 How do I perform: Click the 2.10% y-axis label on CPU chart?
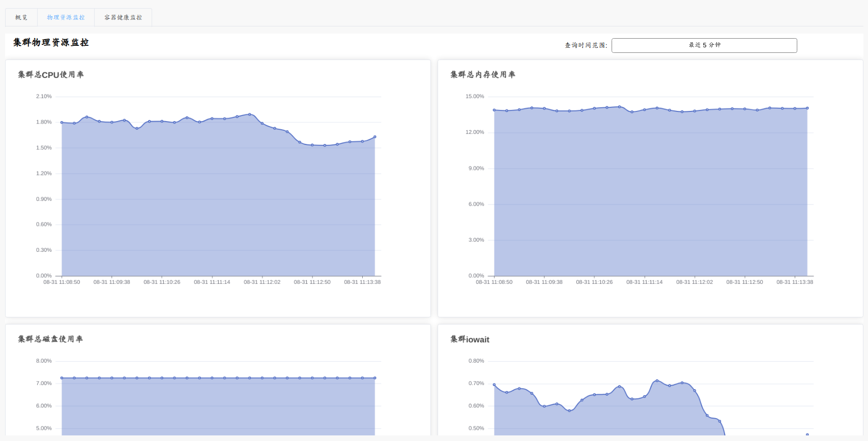44,97
